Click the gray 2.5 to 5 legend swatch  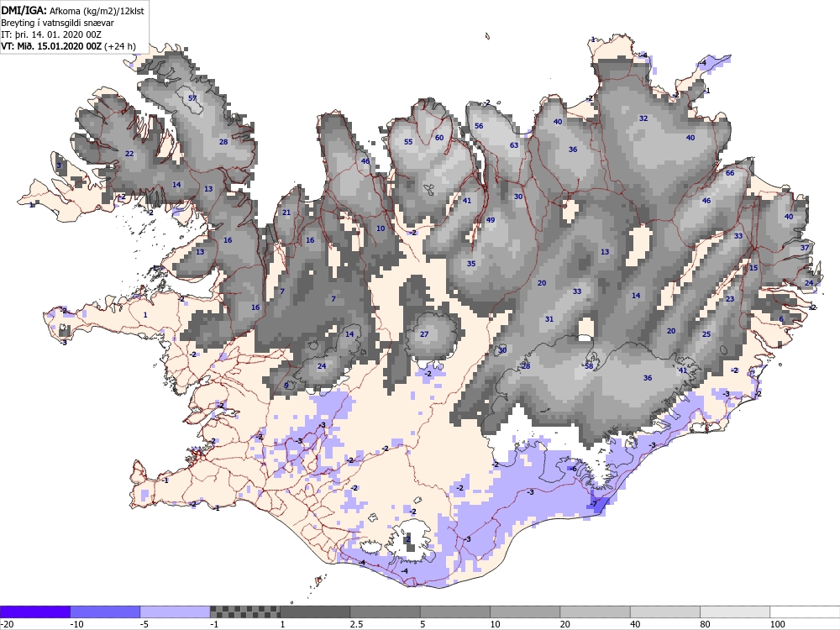[386, 612]
